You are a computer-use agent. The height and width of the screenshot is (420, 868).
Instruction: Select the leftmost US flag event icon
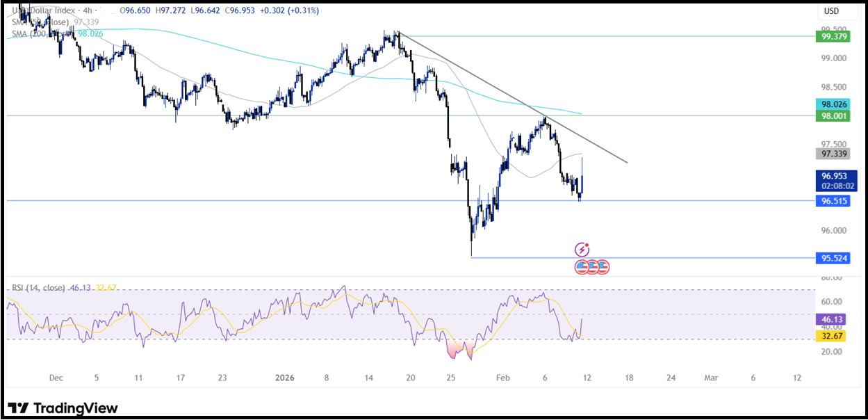[580, 266]
